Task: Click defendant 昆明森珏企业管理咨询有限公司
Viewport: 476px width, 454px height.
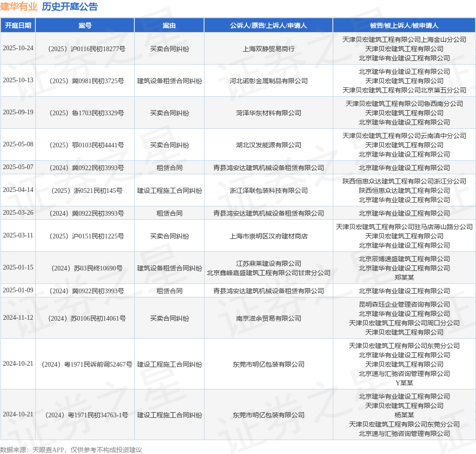Action: click(404, 304)
